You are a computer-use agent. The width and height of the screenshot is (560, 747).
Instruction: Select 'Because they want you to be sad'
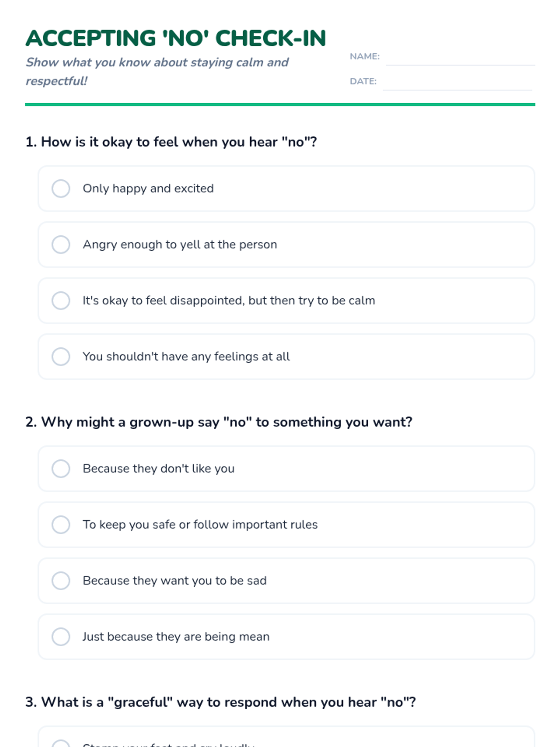61,581
